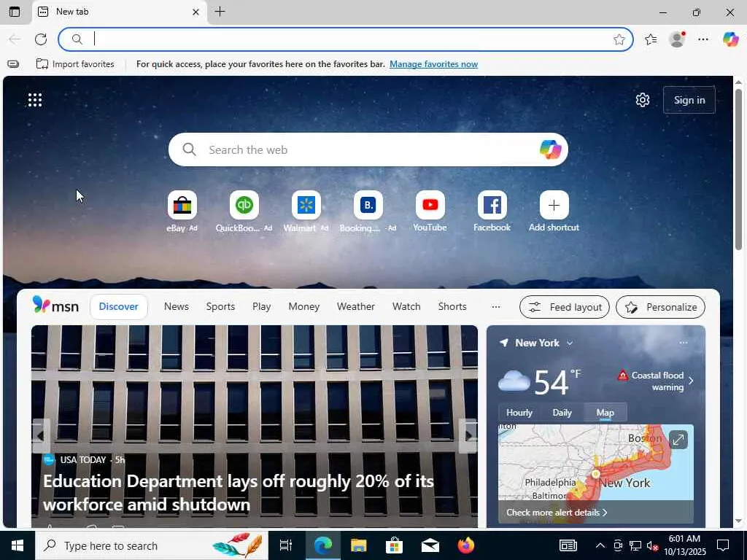The image size is (747, 560).
Task: Click the Sign in button
Action: click(689, 100)
